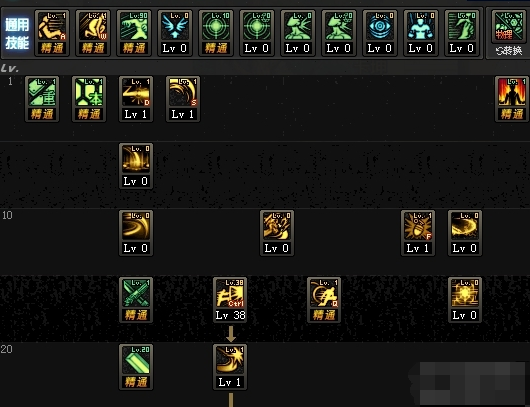
Task: Select the Lv.10 green crosshair skill
Action: [x=216, y=33]
